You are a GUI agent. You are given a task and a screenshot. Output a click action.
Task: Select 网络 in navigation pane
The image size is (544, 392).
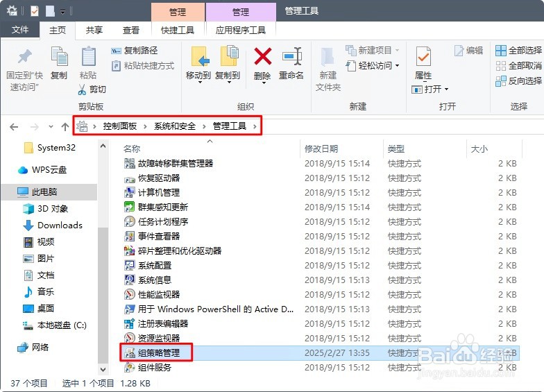pos(33,348)
